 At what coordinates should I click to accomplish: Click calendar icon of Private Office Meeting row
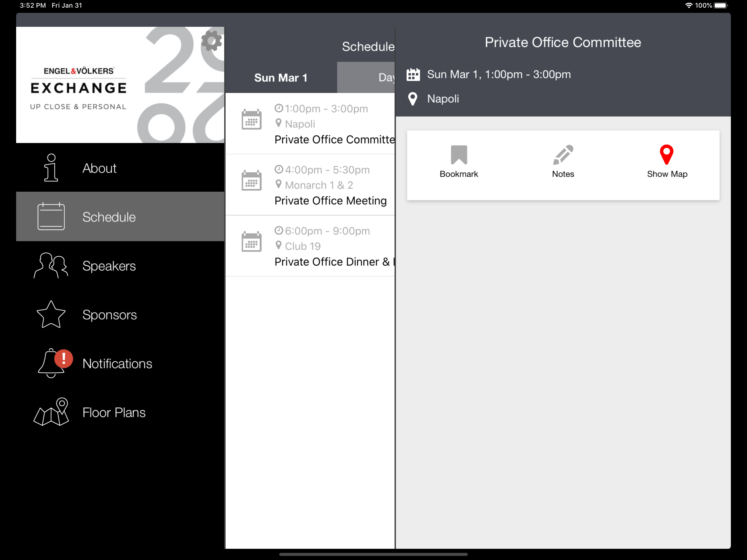tap(252, 180)
